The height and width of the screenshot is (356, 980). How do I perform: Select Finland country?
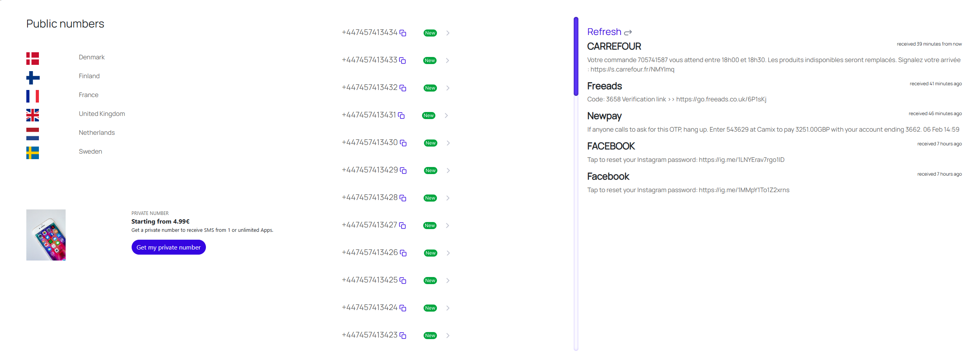point(89,76)
